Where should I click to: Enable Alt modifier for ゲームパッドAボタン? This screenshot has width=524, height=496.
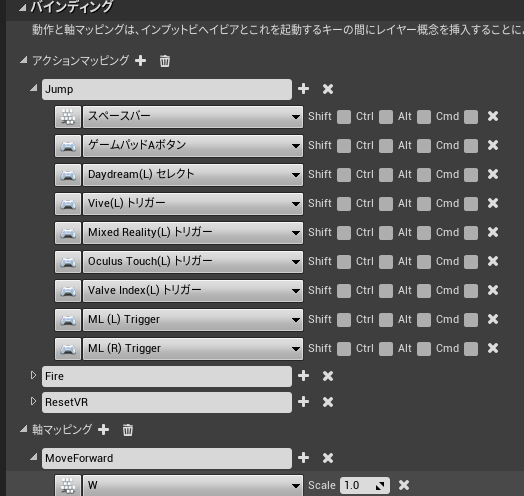point(424,146)
